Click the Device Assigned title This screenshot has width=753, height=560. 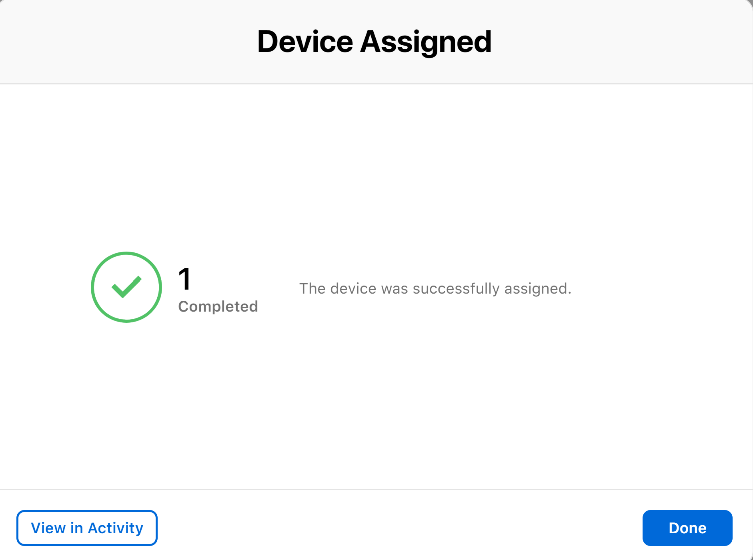374,42
